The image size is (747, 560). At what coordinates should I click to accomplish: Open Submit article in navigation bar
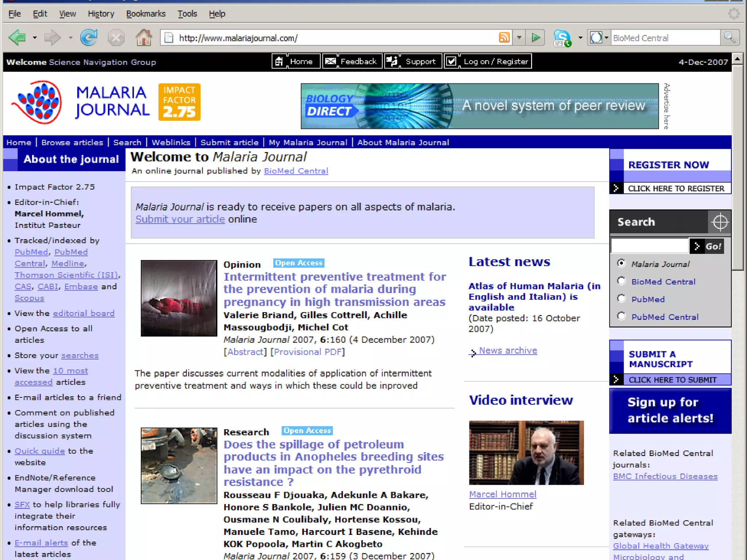click(x=229, y=143)
